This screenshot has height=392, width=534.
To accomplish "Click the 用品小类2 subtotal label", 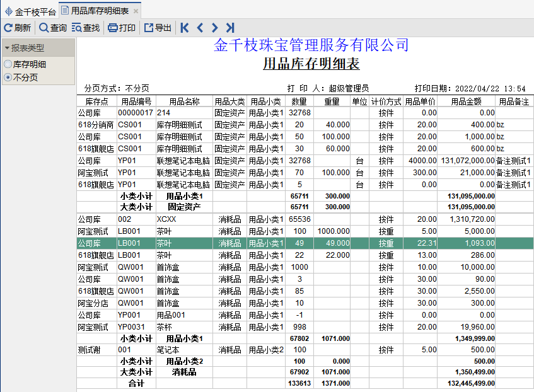I will [x=184, y=361].
